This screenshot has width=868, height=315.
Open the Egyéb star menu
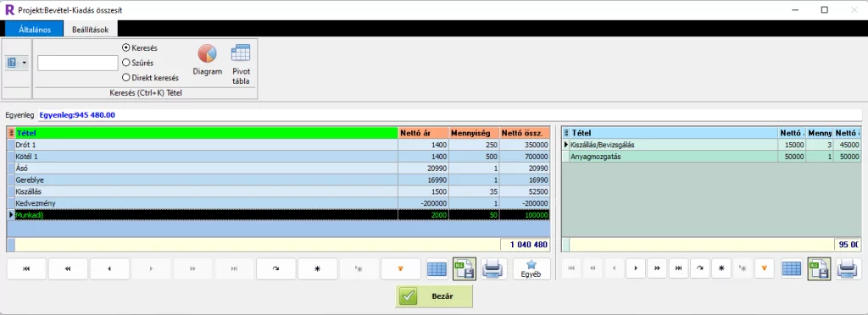coord(531,268)
